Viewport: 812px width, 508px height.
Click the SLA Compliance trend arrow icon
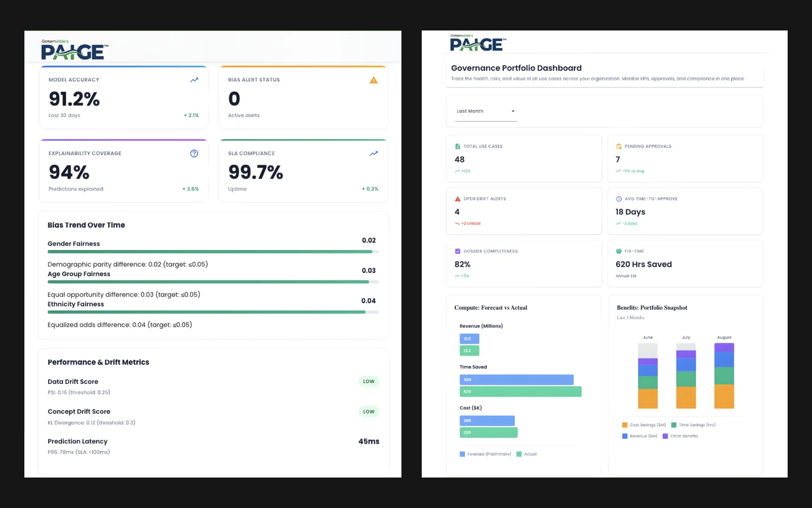coord(374,153)
